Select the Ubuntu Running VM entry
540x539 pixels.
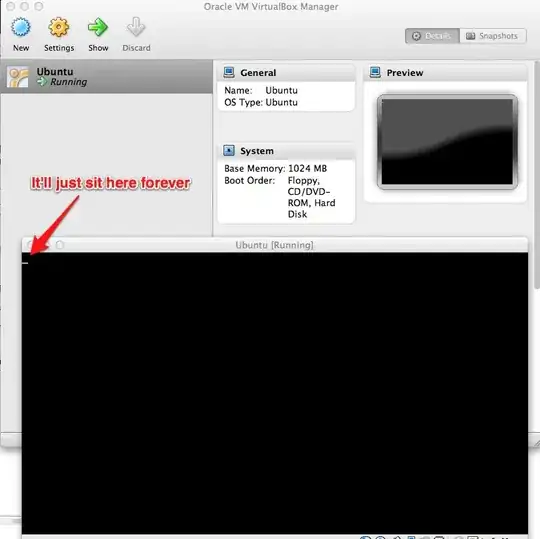point(107,76)
